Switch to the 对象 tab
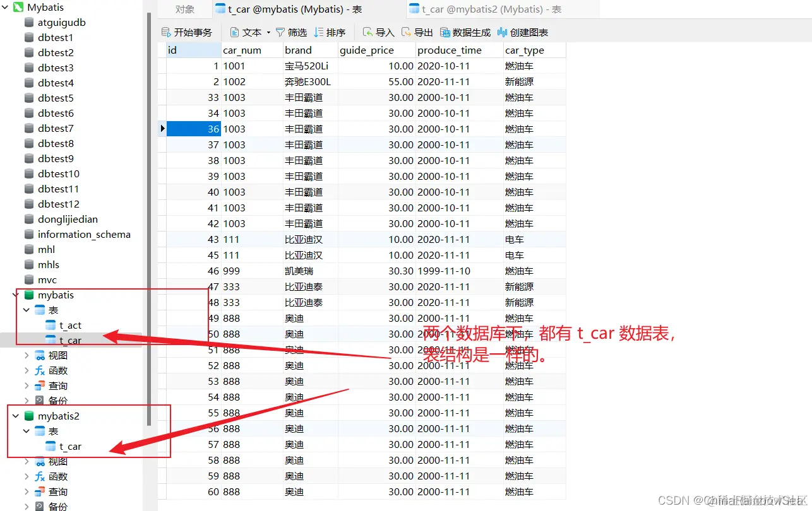 point(185,9)
